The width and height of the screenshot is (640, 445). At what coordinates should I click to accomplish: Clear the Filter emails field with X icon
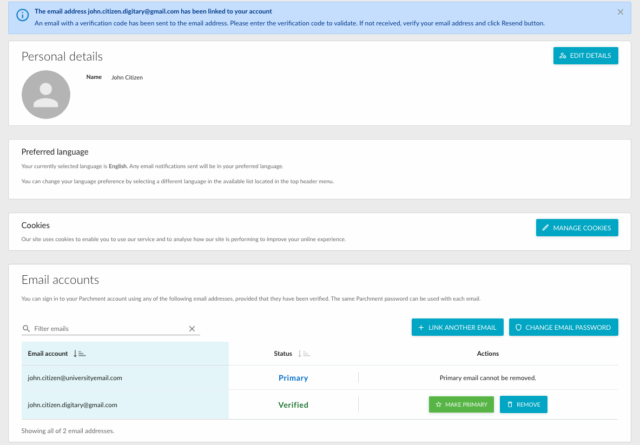[192, 328]
